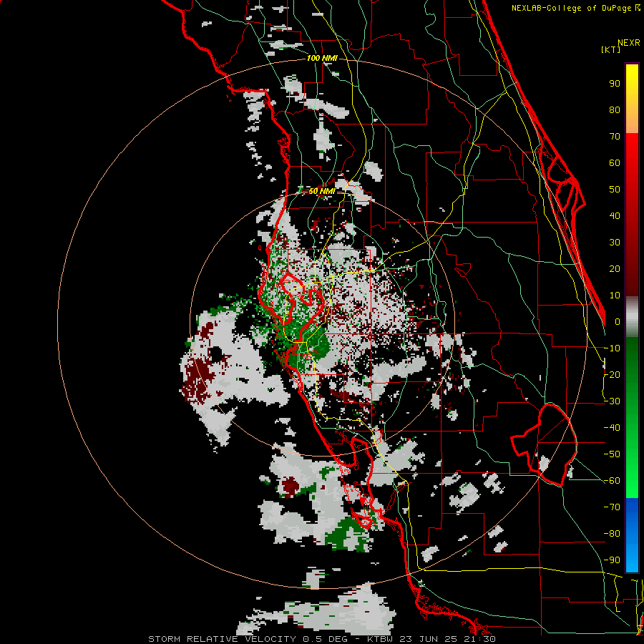
Task: Click the -40 value on the velocity scale
Action: 612,428
